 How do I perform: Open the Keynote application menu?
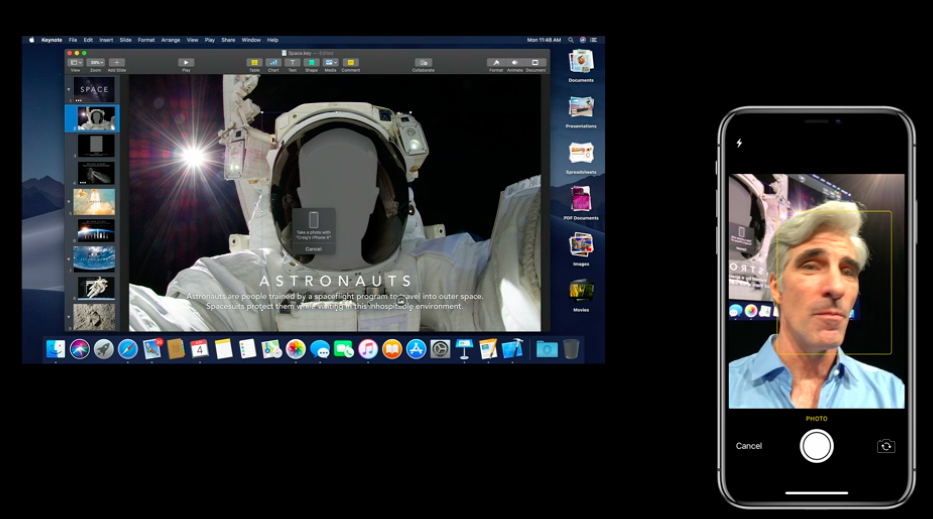(x=52, y=40)
